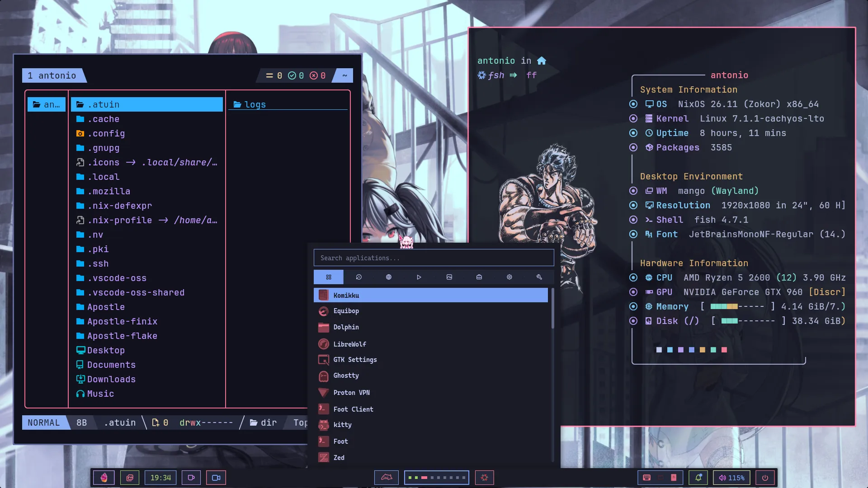Click the creature logo icon in bar center
The height and width of the screenshot is (488, 868).
[387, 478]
